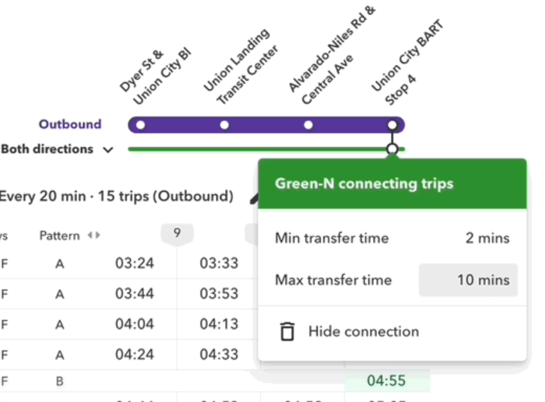Click the pencil edit icon next to trips summary

click(254, 199)
